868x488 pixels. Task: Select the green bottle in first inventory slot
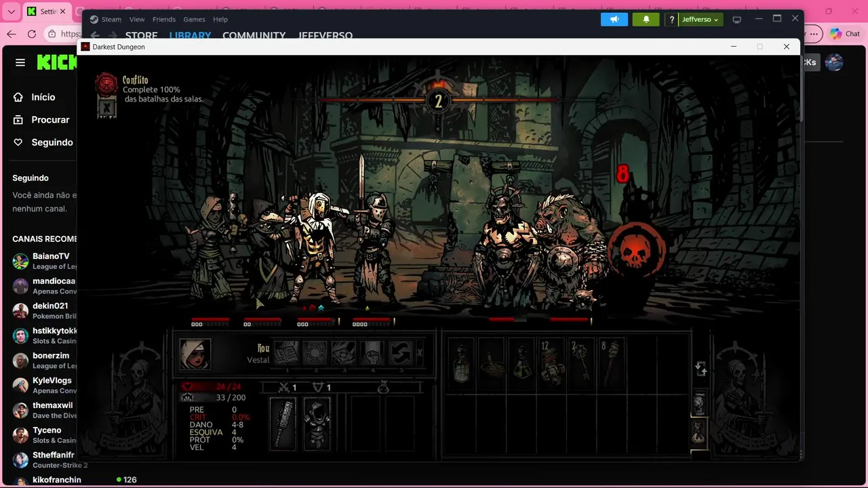pos(461,364)
